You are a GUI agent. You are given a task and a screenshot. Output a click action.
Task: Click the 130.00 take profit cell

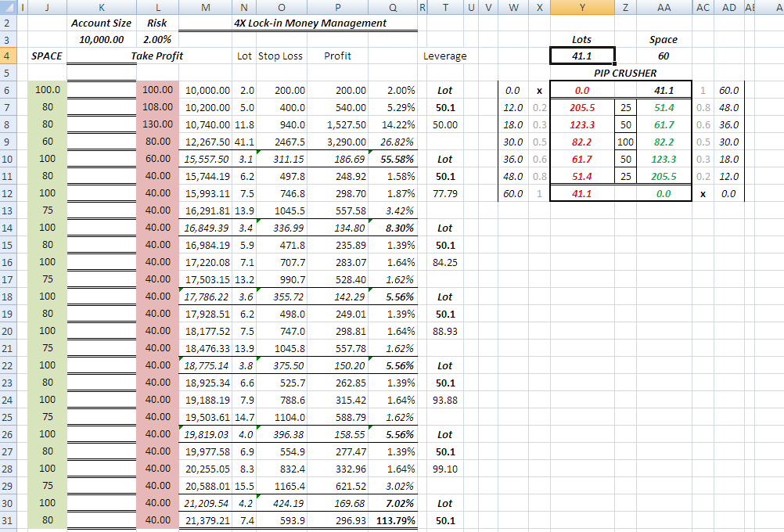click(x=157, y=124)
